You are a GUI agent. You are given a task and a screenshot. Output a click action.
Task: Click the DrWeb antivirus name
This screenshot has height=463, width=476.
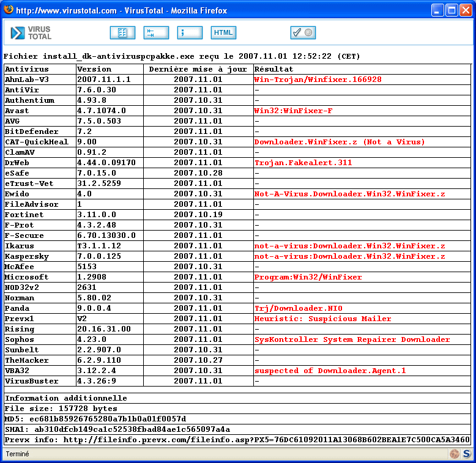point(17,163)
